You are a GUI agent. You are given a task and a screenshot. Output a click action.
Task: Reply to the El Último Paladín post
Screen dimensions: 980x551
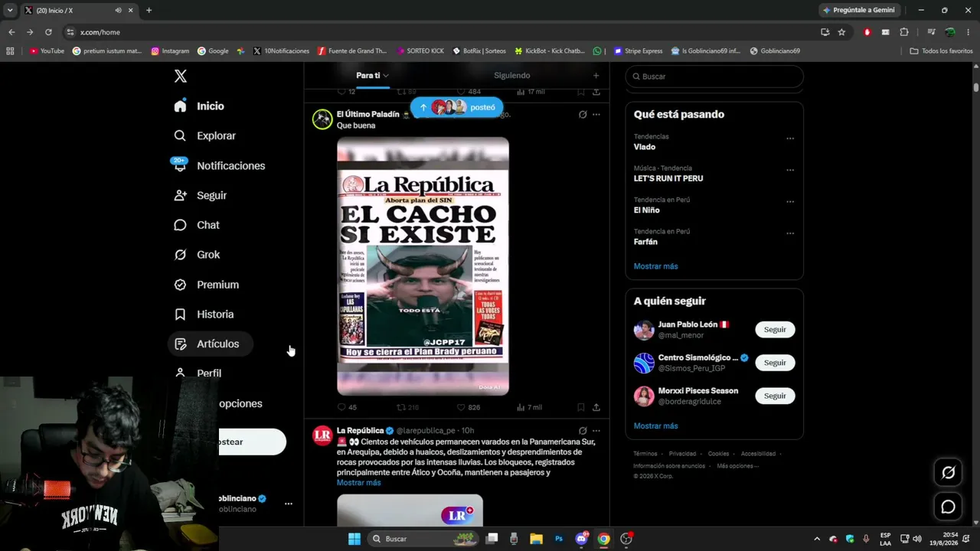347,407
